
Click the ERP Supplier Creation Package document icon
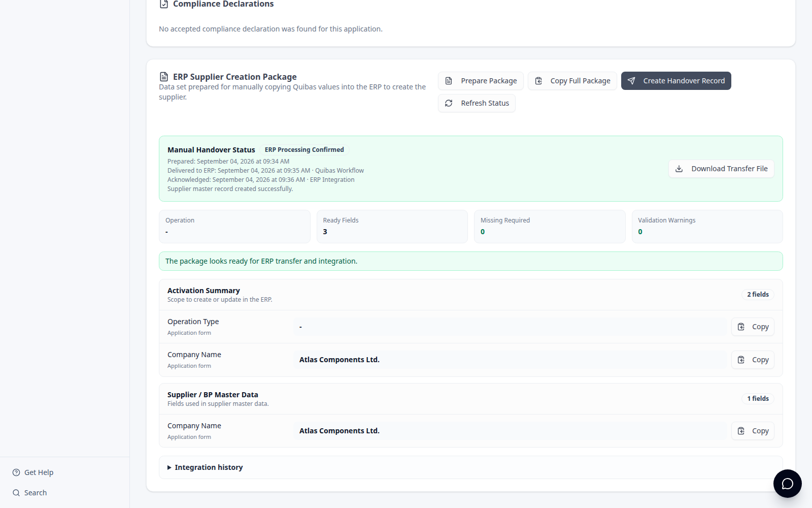point(164,77)
